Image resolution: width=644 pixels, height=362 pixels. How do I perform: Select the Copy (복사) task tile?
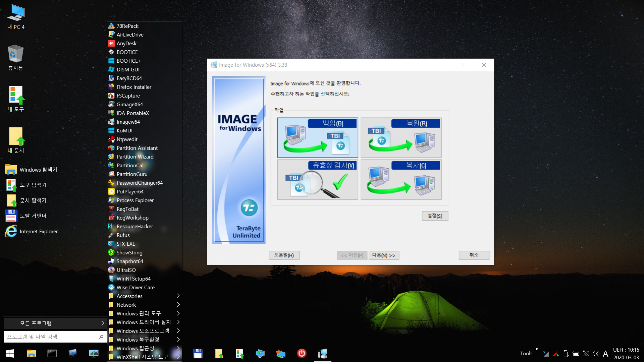pyautogui.click(x=401, y=180)
